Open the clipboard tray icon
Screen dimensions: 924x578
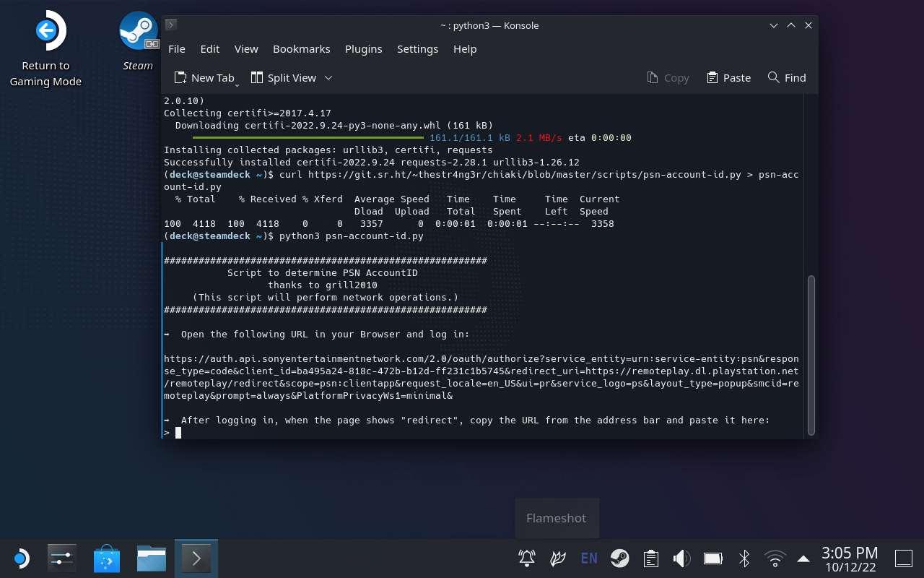tap(650, 558)
